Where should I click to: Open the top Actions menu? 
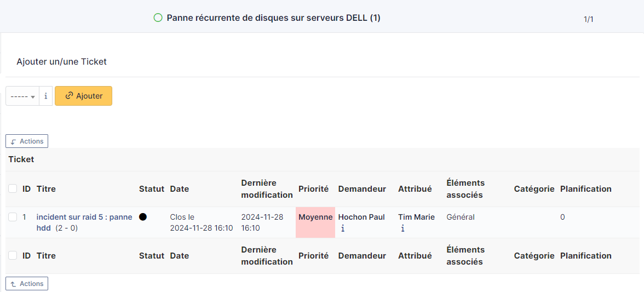coord(27,141)
